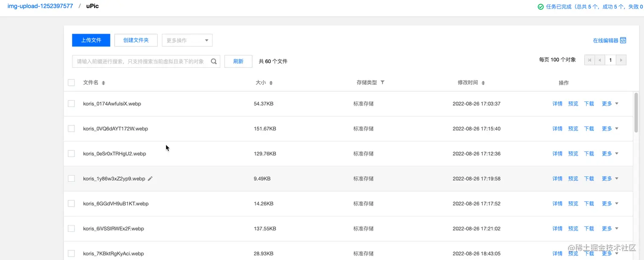This screenshot has height=260, width=644.
Task: Click the uPic breadcrumb folder name
Action: (x=92, y=6)
